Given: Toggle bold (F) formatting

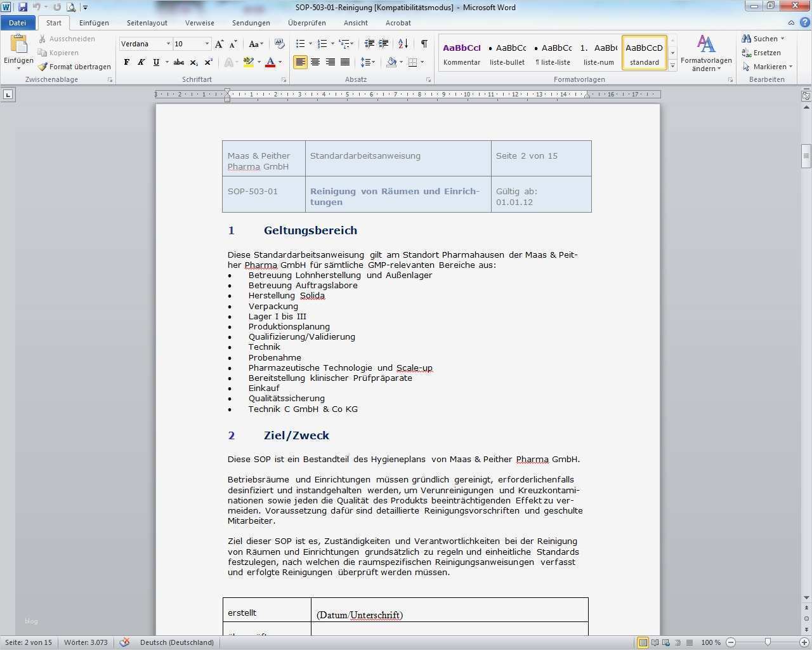Looking at the screenshot, I should click(x=127, y=62).
